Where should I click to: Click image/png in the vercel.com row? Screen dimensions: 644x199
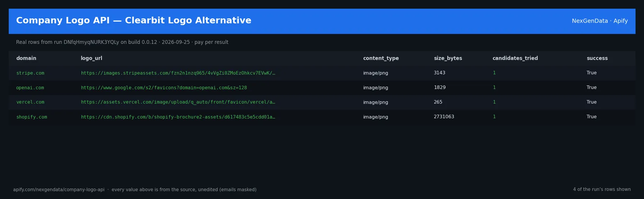[x=375, y=102]
